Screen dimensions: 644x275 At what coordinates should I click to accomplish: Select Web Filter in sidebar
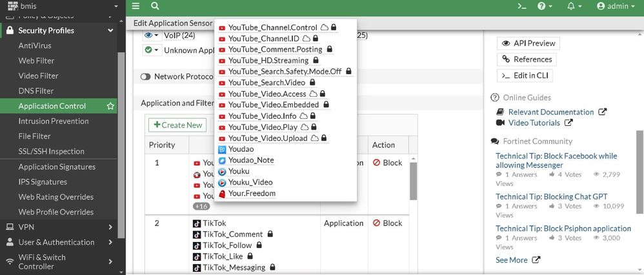[36, 61]
